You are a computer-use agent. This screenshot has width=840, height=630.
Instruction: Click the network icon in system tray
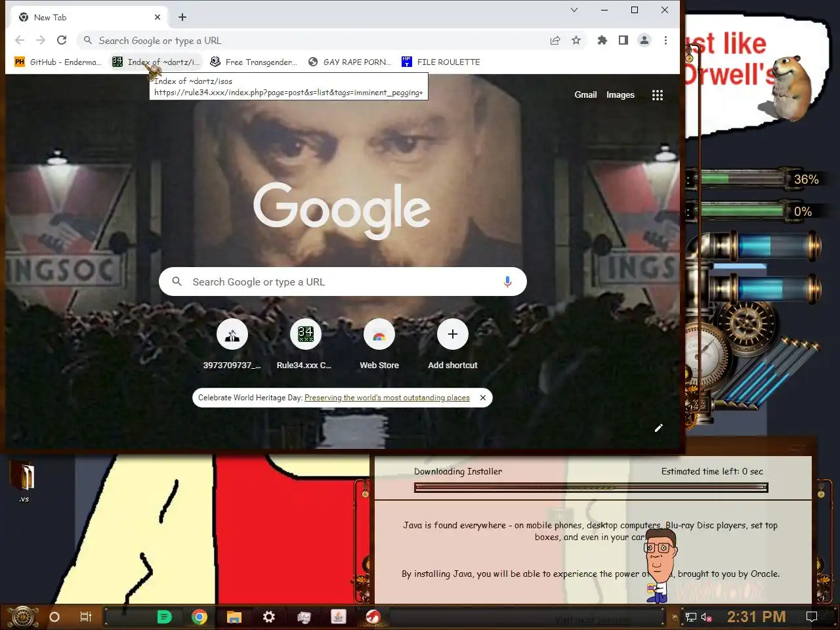pyautogui.click(x=691, y=617)
